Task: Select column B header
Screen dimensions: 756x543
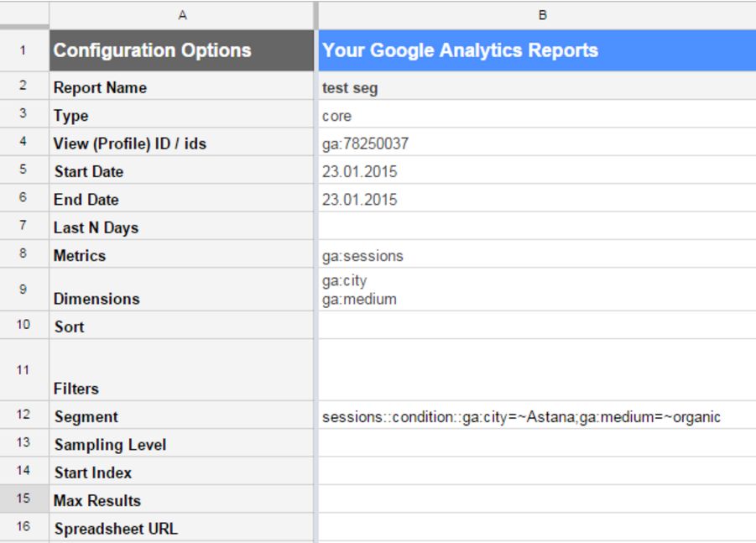Action: point(537,14)
